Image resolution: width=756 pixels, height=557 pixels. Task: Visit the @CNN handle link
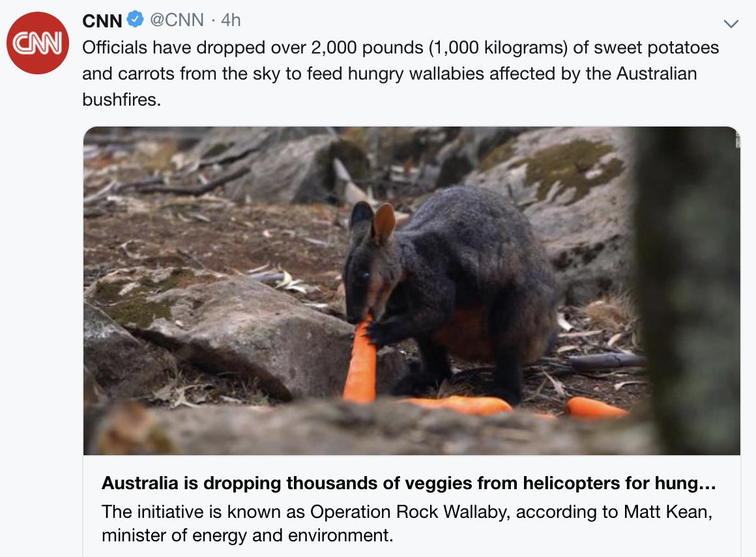click(177, 20)
